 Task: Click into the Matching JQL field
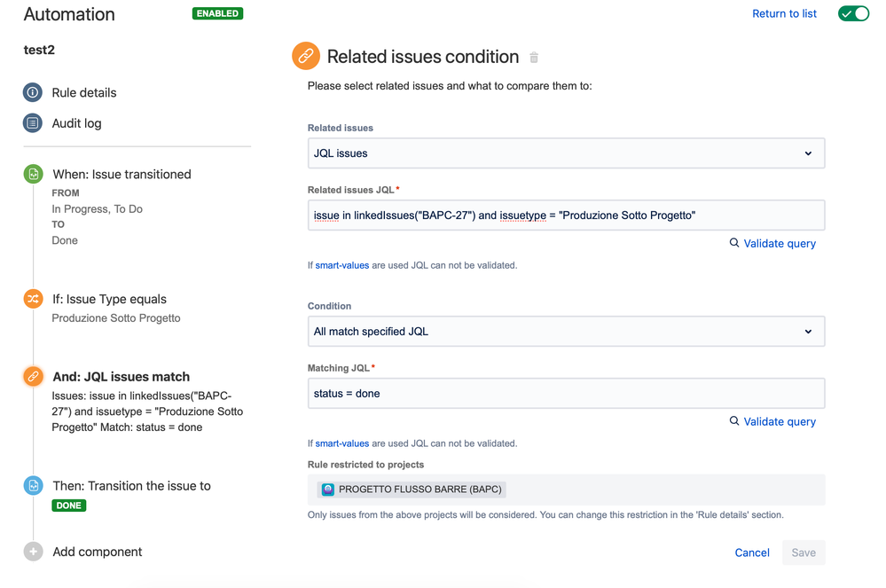pyautogui.click(x=566, y=394)
